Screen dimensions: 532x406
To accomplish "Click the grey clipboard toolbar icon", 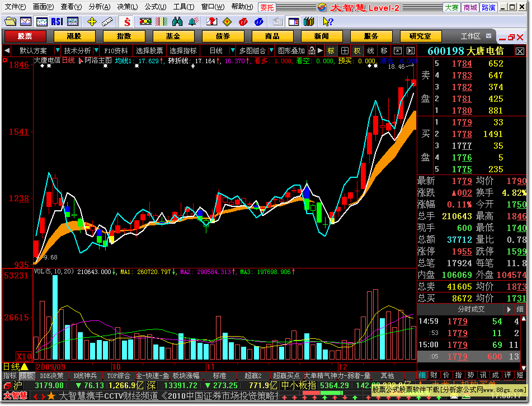I will (x=278, y=22).
